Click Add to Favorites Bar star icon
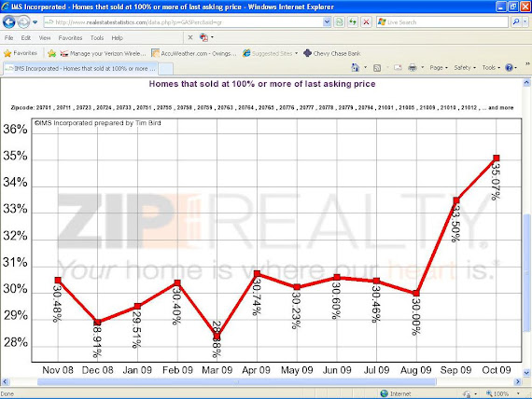 (52, 53)
